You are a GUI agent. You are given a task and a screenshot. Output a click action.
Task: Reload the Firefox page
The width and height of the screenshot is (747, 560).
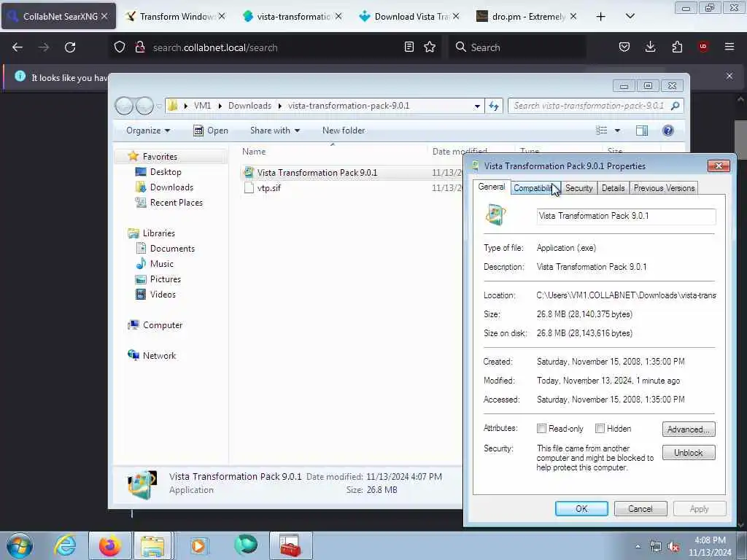point(70,47)
